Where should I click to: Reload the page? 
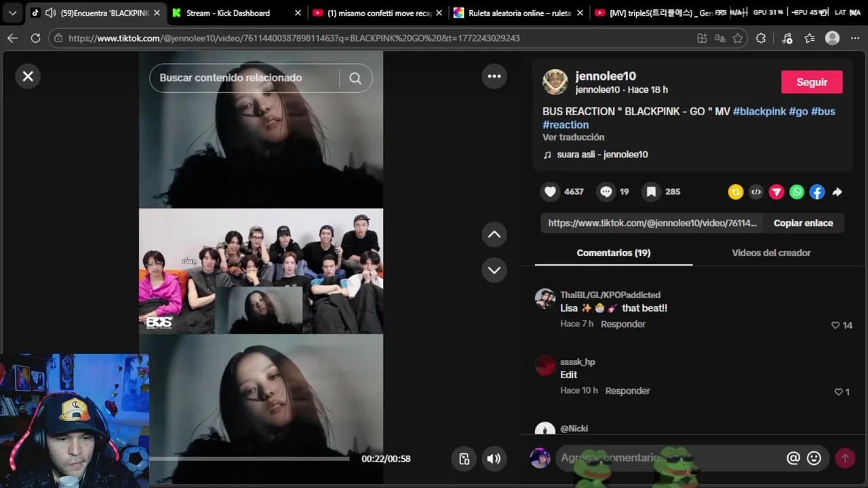[35, 38]
